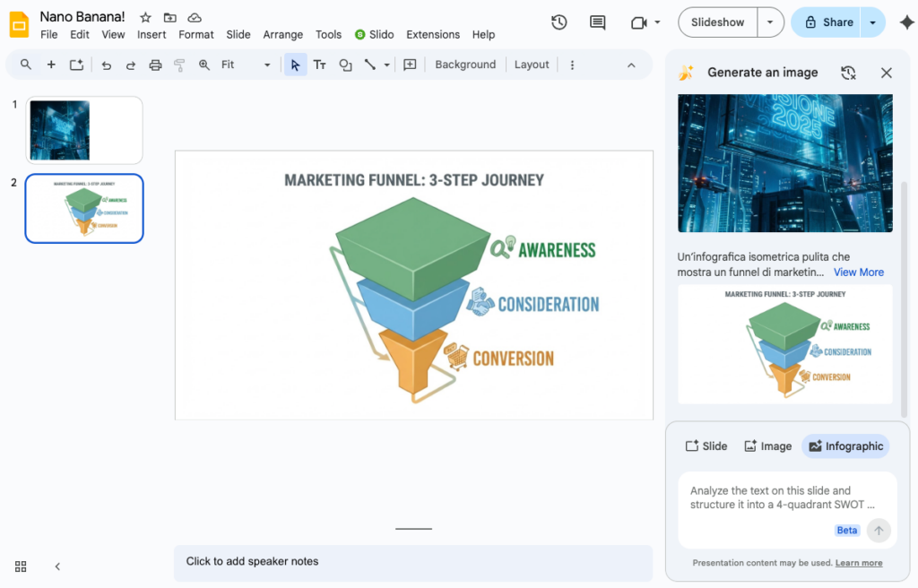Image resolution: width=918 pixels, height=588 pixels.
Task: Click the print icon in toolbar
Action: (155, 65)
